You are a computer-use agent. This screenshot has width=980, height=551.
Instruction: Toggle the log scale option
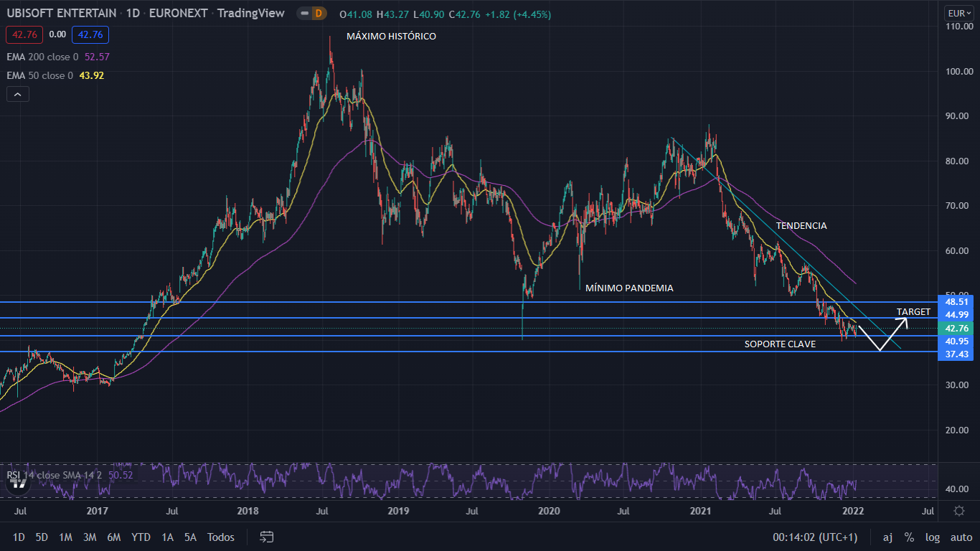pyautogui.click(x=932, y=537)
